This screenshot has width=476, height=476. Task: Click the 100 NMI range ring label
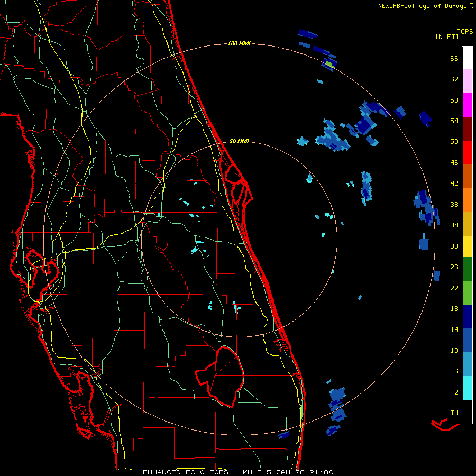tap(239, 43)
